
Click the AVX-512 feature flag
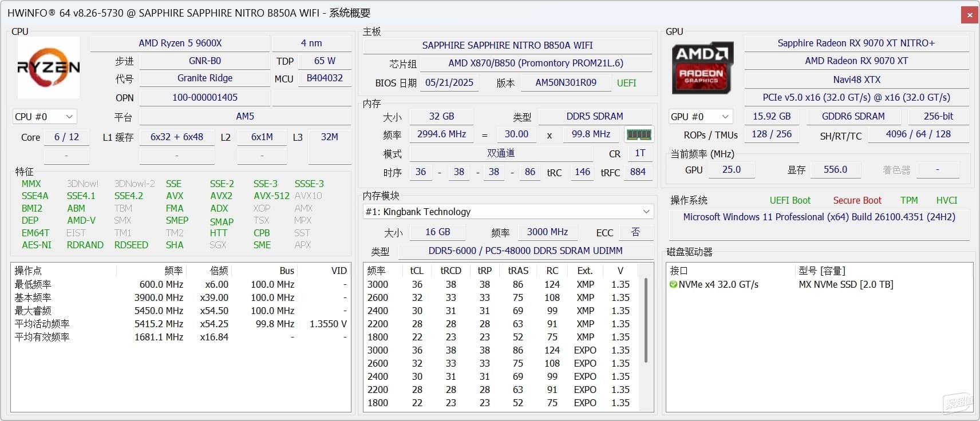click(x=271, y=196)
